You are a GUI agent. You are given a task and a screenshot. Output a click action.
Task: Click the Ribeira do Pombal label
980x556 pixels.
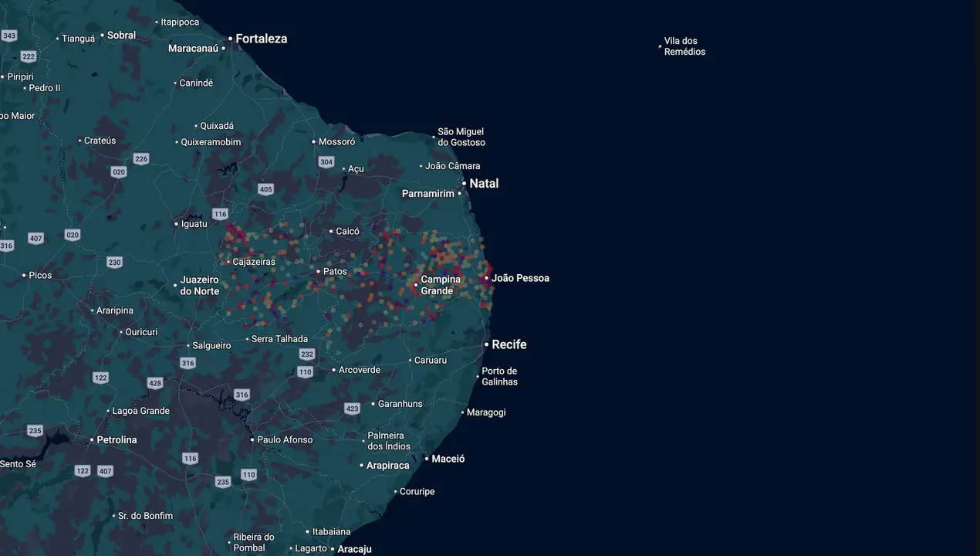(254, 543)
